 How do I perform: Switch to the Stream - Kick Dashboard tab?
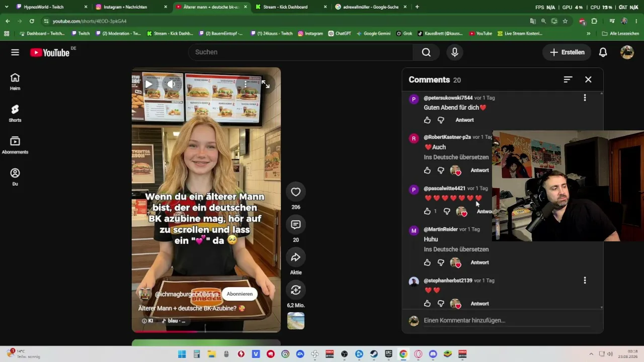(290, 7)
